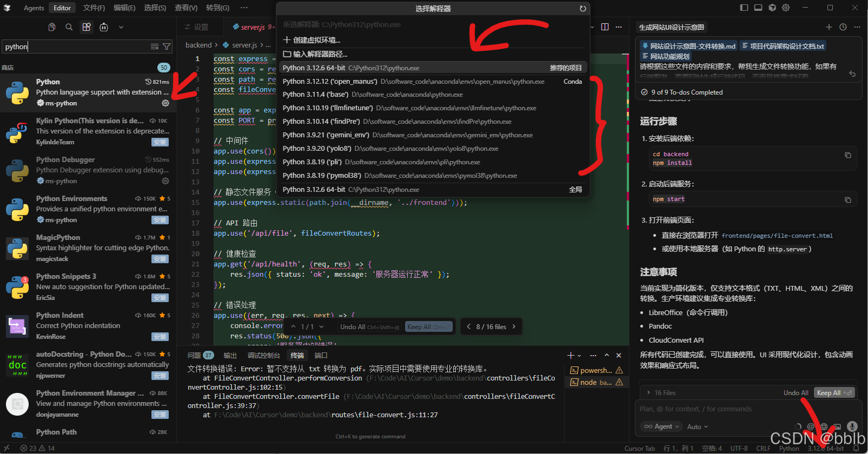Copy the npm install code block
This screenshot has width=868, height=454.
point(848,155)
